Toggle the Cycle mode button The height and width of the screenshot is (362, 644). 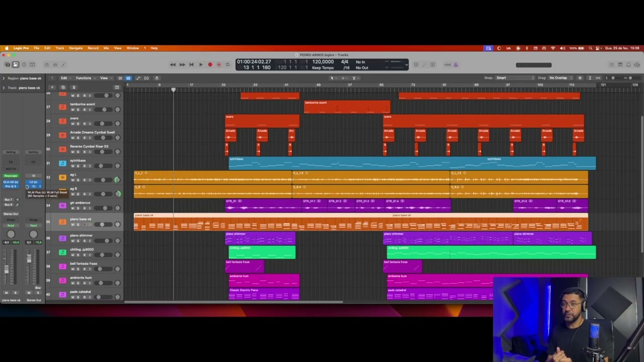(x=227, y=64)
